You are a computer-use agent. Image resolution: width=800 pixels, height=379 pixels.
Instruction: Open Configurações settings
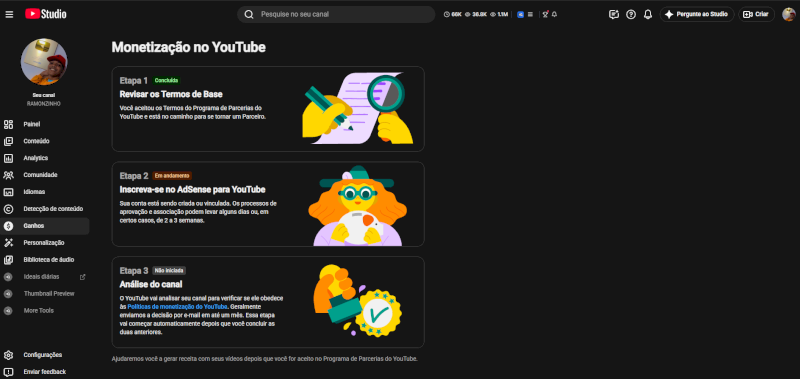45,355
